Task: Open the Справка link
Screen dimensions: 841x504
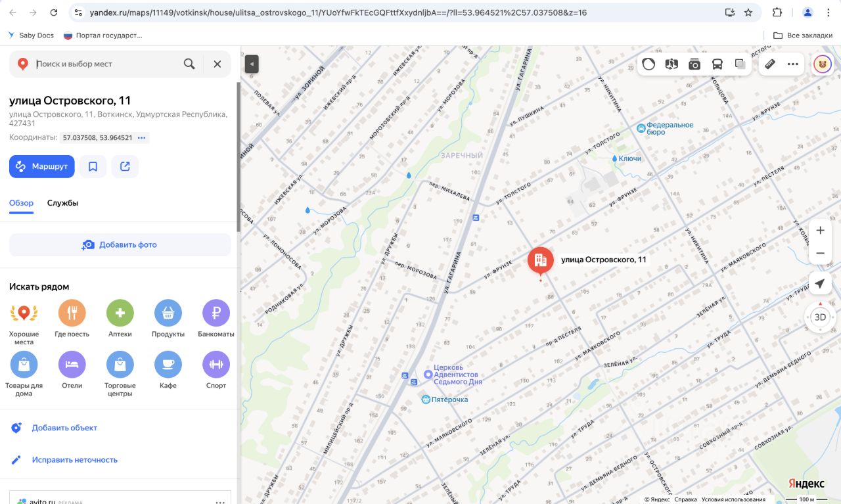Action: [x=685, y=499]
